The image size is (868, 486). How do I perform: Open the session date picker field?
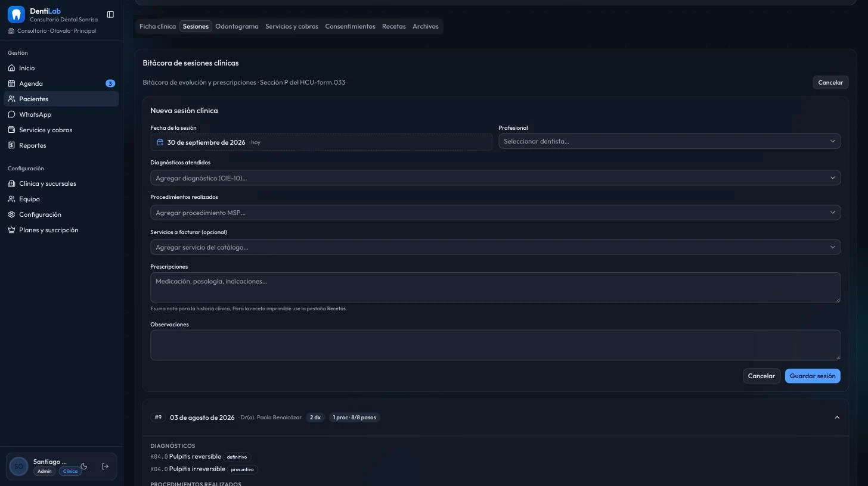point(321,142)
